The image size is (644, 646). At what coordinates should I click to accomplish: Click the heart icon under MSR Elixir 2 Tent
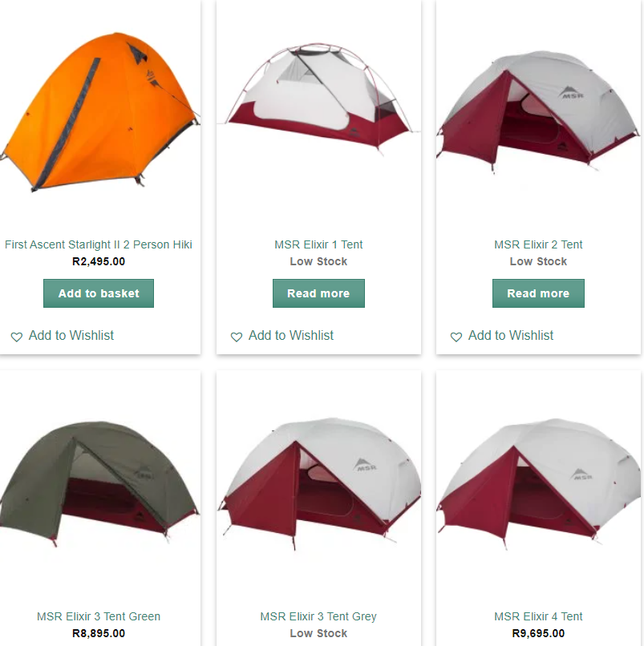click(456, 337)
